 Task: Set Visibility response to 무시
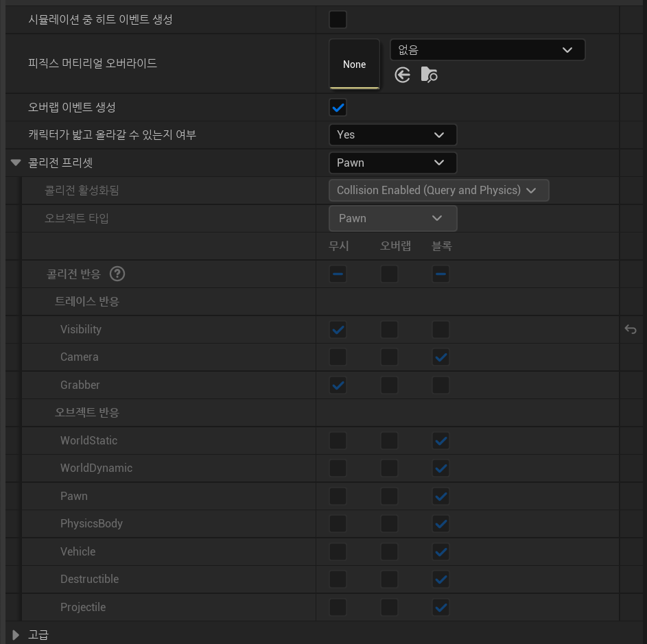click(x=338, y=330)
